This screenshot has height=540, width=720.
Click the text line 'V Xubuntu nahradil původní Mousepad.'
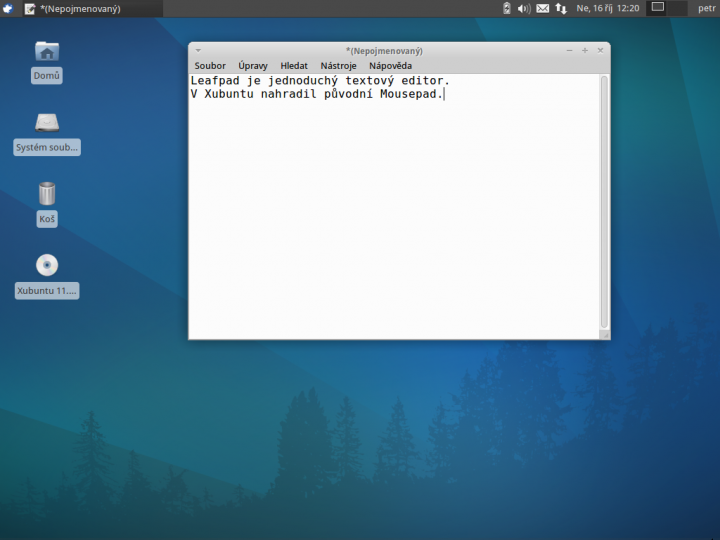[317, 94]
